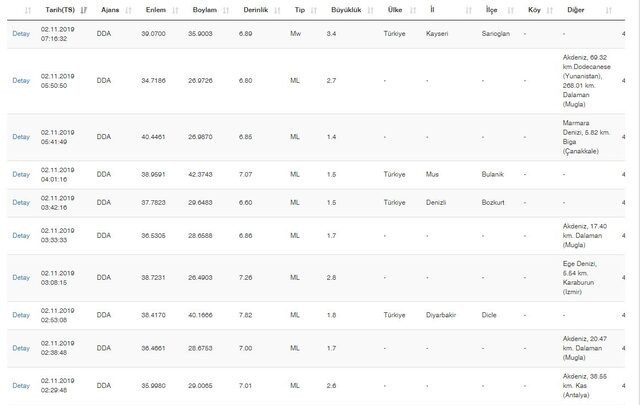
Task: Sort by İlçe using its arrow icon
Action: click(x=508, y=9)
